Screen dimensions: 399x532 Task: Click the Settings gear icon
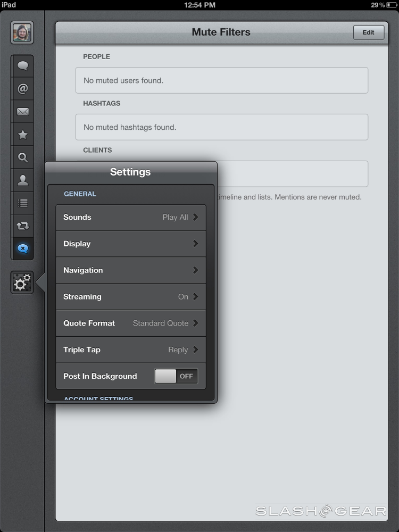pos(22,283)
